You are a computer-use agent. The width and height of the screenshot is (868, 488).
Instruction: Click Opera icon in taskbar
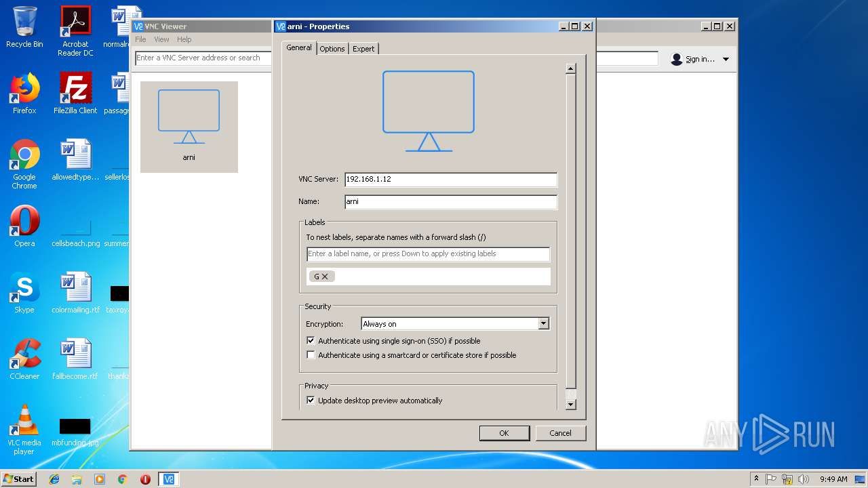pos(145,479)
